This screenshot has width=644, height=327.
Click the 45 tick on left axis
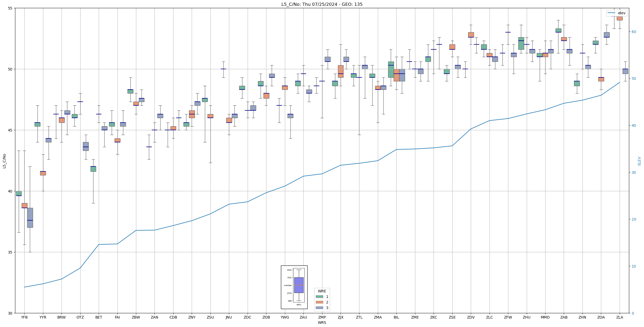(10, 130)
